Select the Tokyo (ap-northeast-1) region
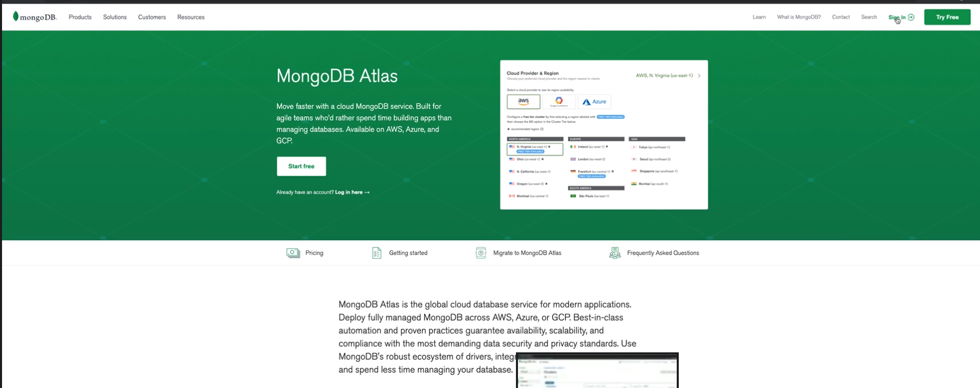This screenshot has width=980, height=388. (x=651, y=147)
